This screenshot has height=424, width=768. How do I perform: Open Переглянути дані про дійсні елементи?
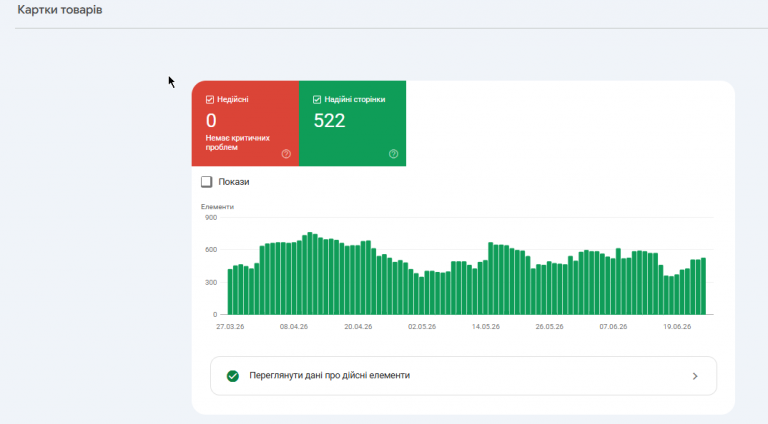click(x=463, y=376)
